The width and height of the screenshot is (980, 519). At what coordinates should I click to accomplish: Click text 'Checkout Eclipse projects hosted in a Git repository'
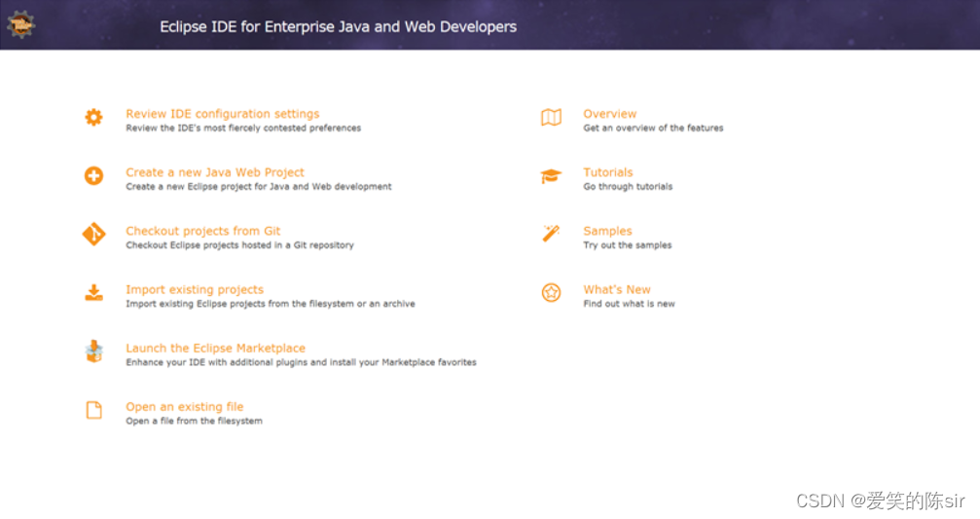click(x=239, y=245)
